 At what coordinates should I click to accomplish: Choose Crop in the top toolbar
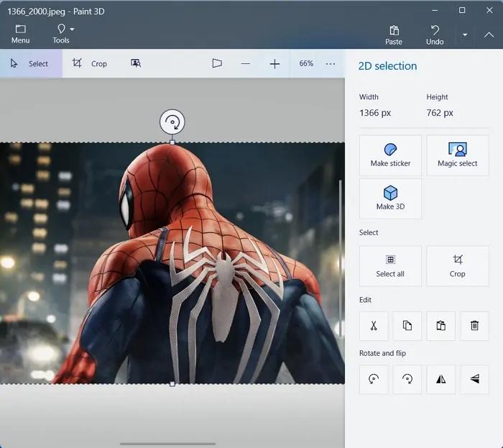pyautogui.click(x=90, y=63)
